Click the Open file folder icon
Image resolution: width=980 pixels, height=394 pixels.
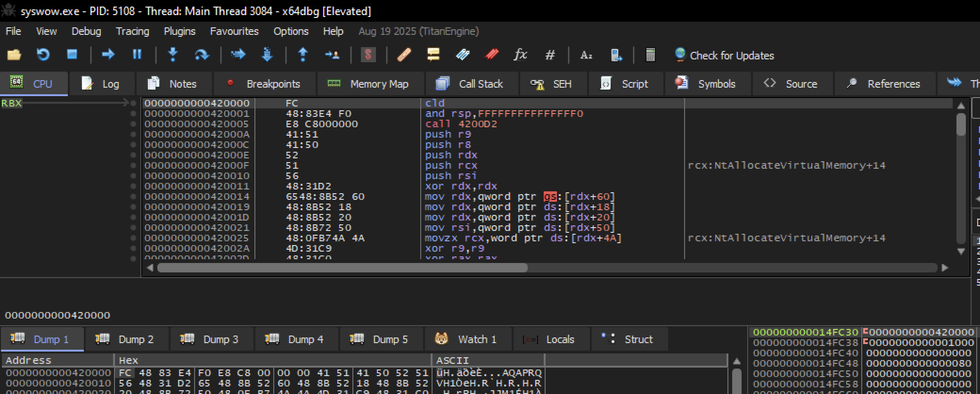click(14, 55)
